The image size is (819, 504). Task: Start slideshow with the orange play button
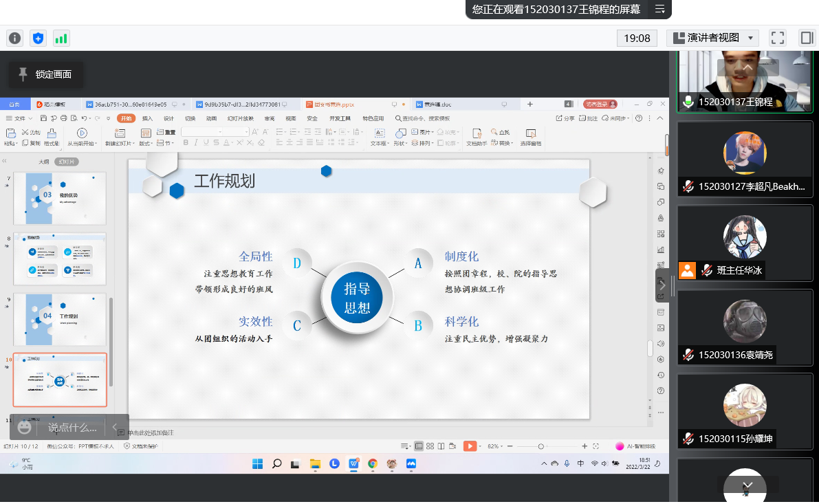(x=470, y=446)
